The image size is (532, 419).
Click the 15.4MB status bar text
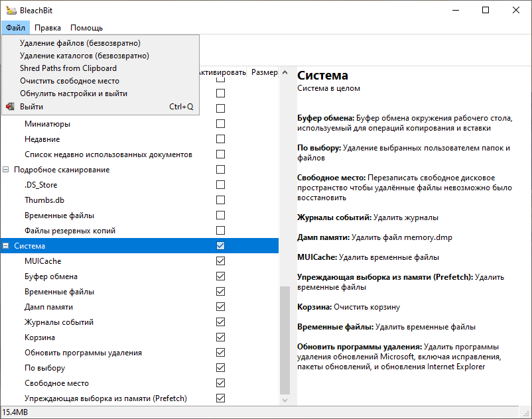pos(15,412)
